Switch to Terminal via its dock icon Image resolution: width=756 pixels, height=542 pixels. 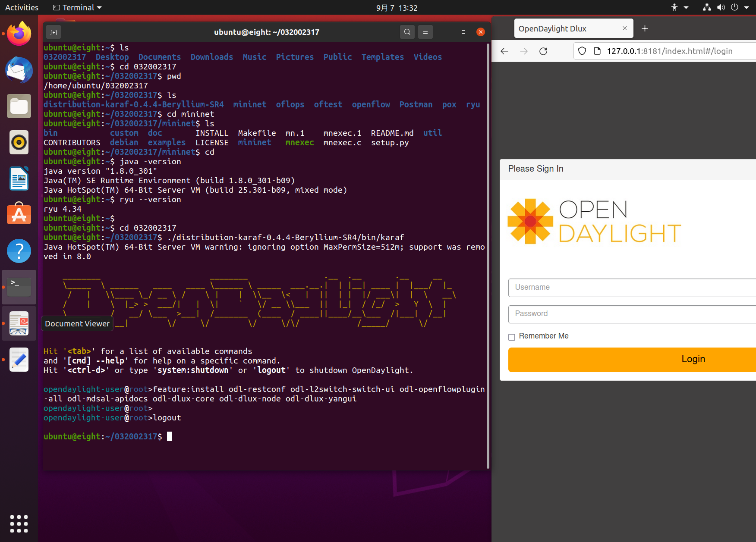19,287
